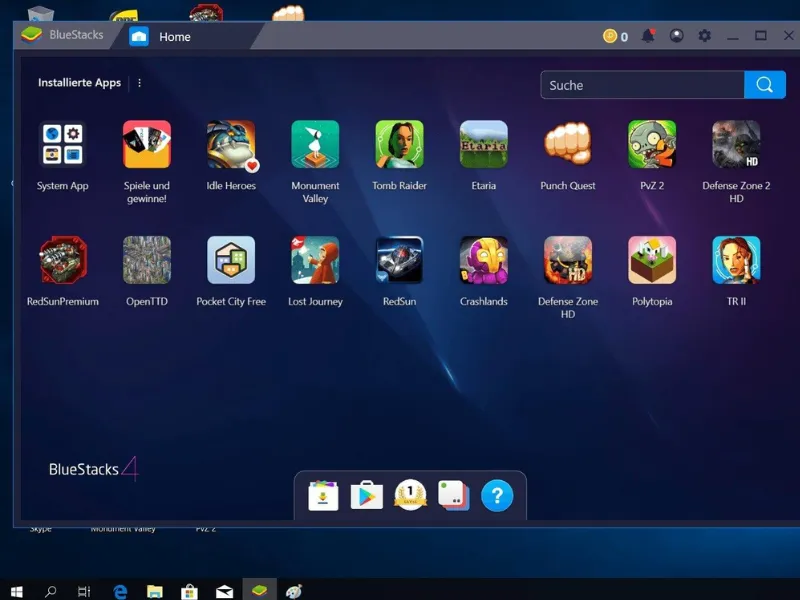
Task: Launch Defense Zone 2 HD
Action: (736, 144)
